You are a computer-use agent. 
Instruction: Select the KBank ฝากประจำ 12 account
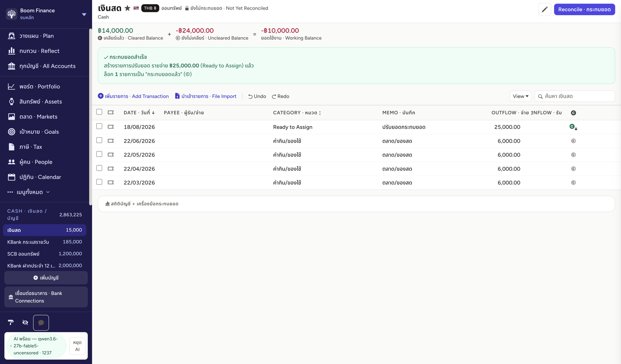(x=45, y=266)
